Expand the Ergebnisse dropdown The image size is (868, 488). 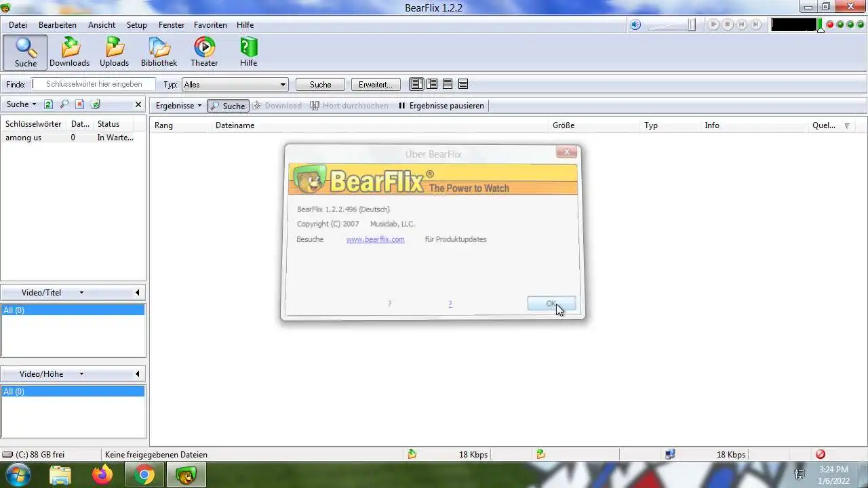(x=178, y=106)
